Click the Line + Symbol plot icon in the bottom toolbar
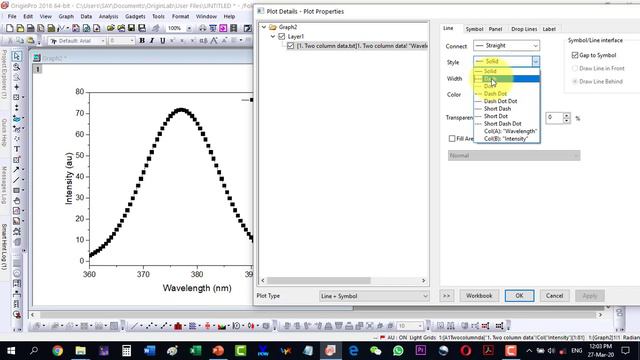This screenshot has width=640, height=360. coord(164,326)
